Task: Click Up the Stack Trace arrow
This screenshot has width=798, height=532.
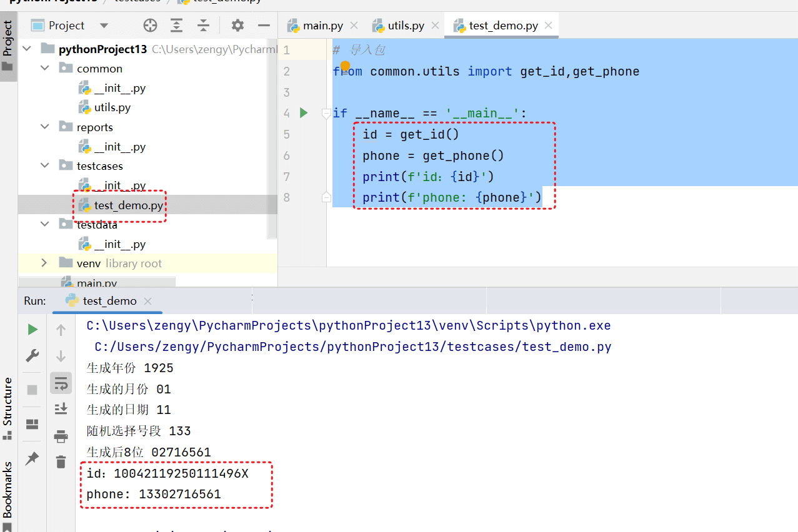Action: pyautogui.click(x=61, y=329)
